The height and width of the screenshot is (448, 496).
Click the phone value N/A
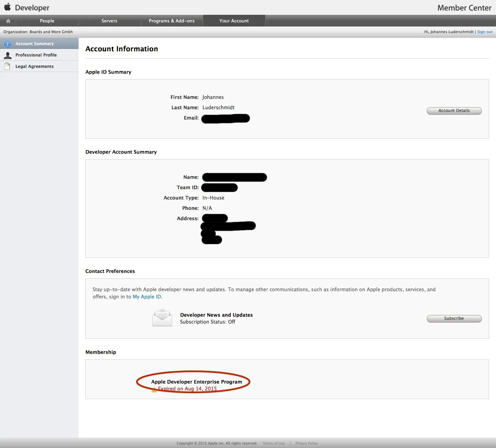(x=207, y=208)
